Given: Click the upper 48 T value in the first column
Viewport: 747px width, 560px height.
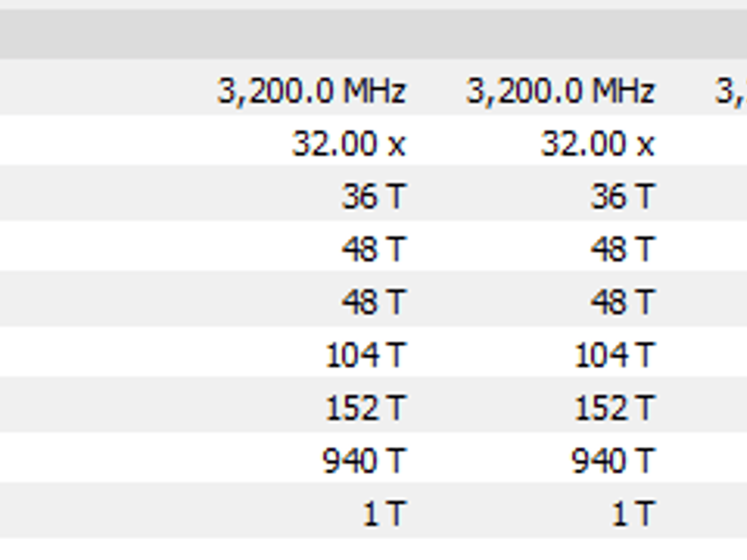Looking at the screenshot, I should pos(373,249).
